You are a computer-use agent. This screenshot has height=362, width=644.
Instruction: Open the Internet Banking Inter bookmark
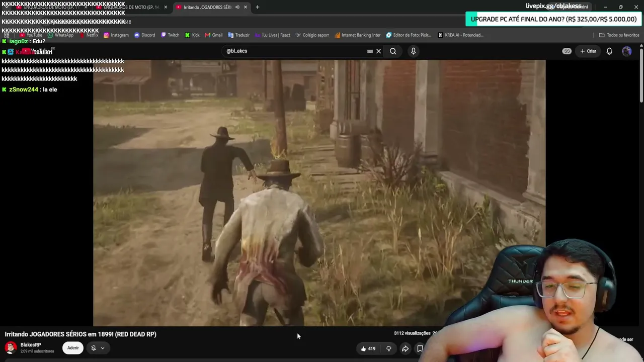[357, 35]
